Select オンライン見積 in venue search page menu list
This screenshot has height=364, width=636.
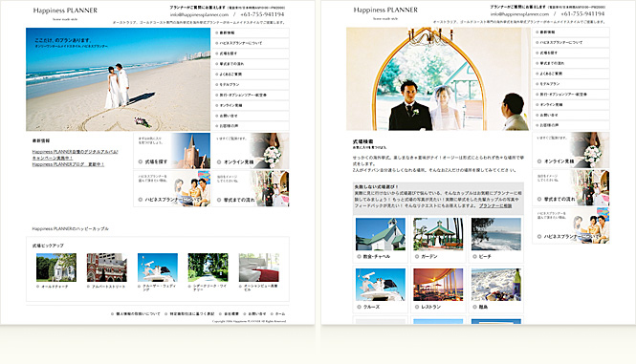click(571, 104)
